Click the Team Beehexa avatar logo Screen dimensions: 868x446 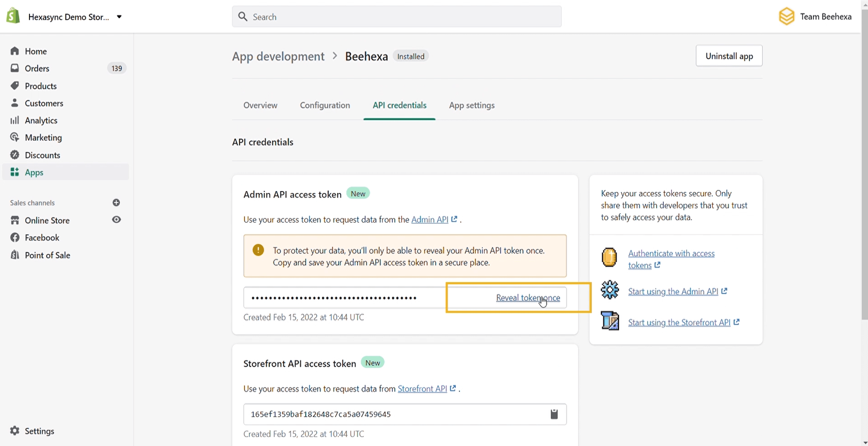[787, 17]
